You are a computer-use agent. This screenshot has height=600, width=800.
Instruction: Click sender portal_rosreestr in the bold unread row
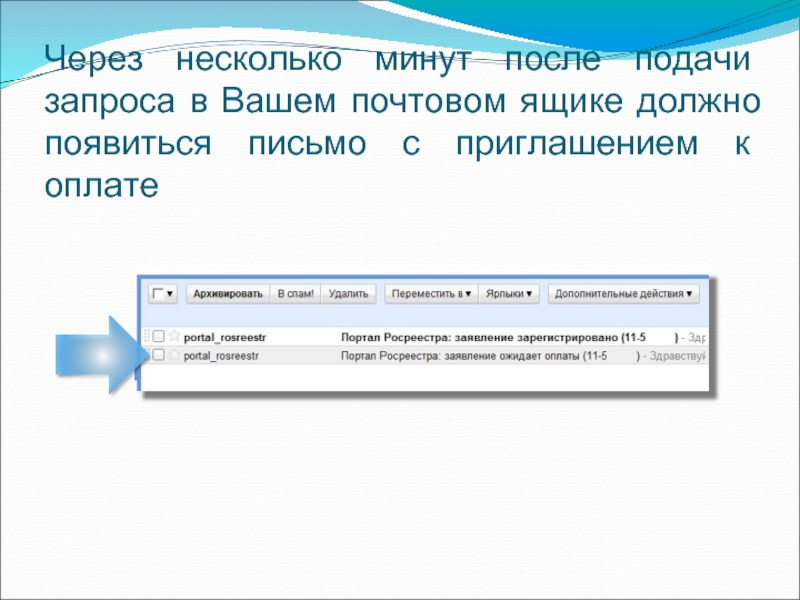tap(225, 337)
